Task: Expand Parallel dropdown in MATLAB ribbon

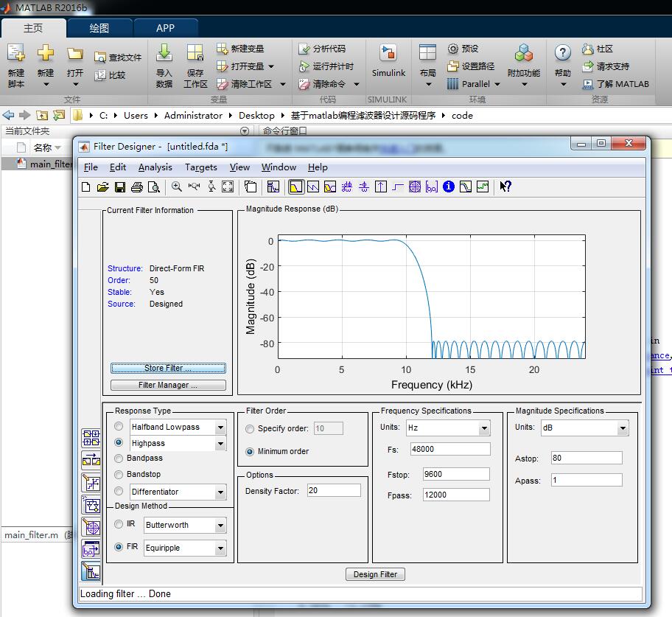Action: pyautogui.click(x=497, y=84)
